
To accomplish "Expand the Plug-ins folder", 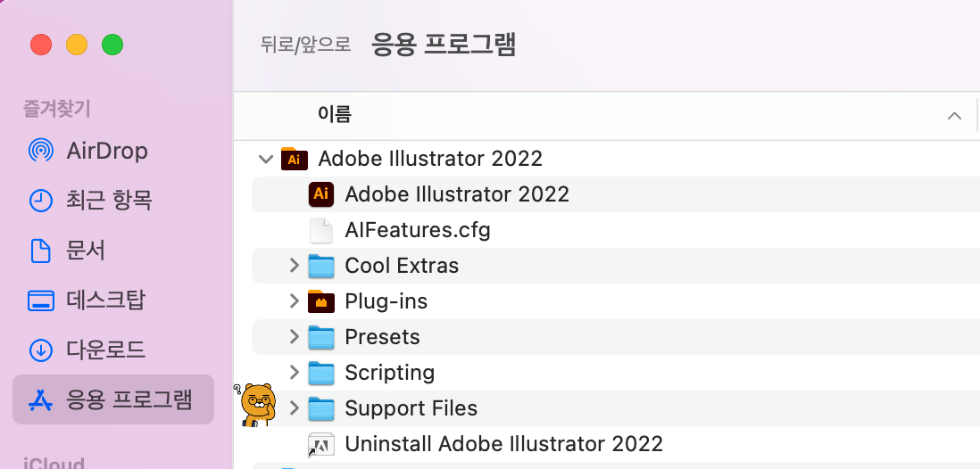I will [295, 301].
